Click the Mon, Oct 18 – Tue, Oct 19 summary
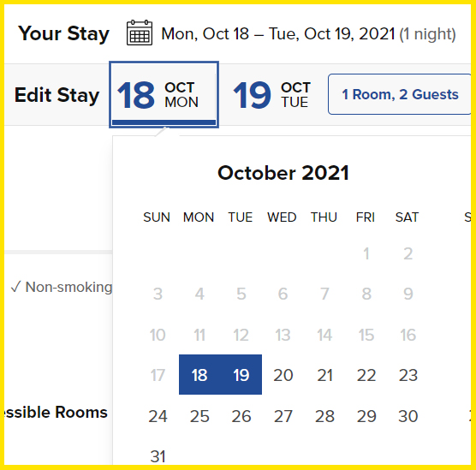 308,33
